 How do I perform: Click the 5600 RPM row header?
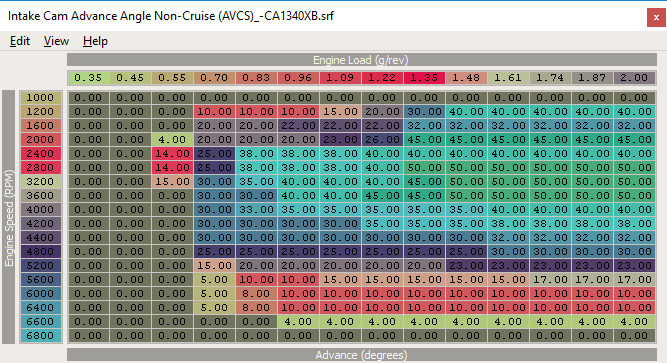point(40,280)
